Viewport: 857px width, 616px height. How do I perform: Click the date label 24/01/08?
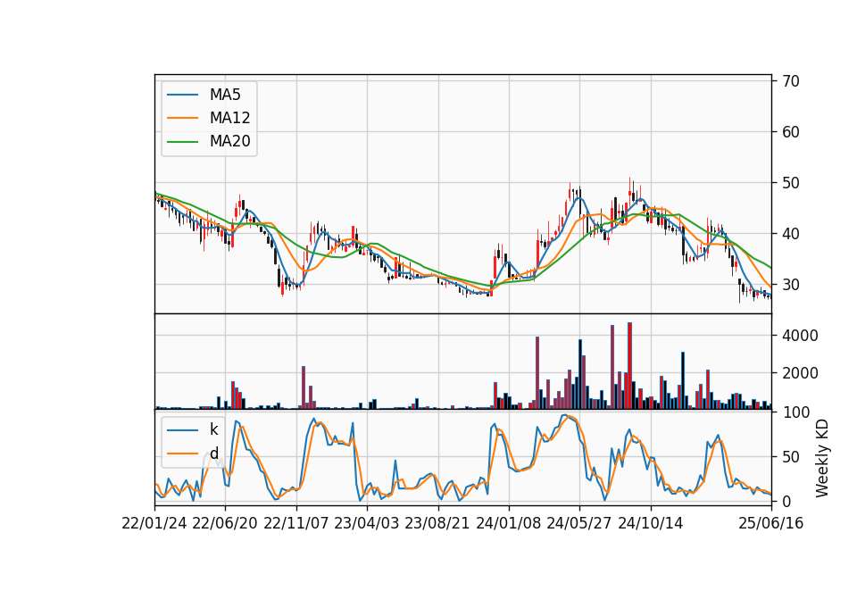[x=508, y=524]
